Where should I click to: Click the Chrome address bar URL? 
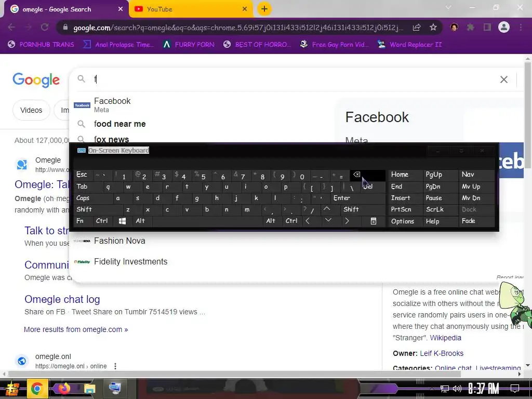pos(238,28)
